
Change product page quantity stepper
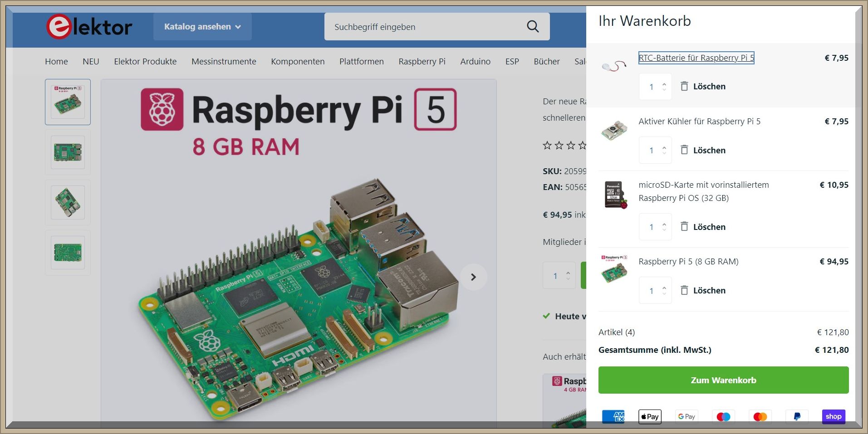568,276
